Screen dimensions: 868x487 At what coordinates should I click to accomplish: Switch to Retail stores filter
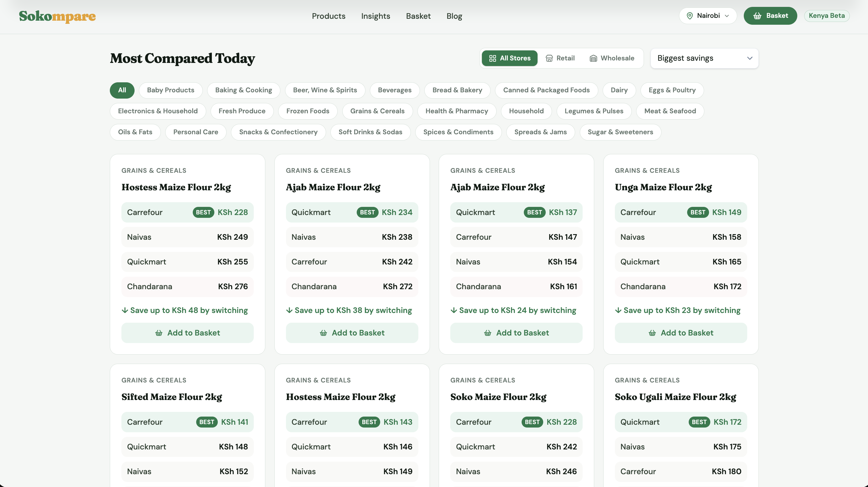pos(560,58)
